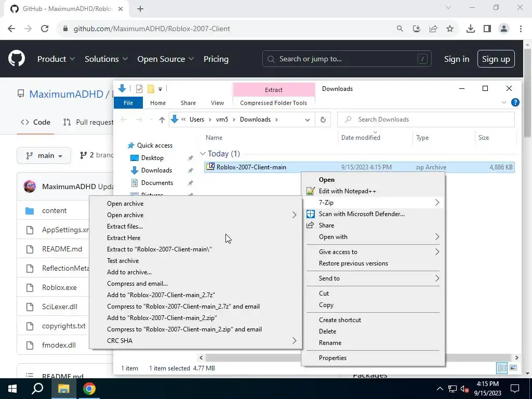Click Explorer quick access properties icon
Image resolution: width=532 pixels, height=399 pixels.
139,89
